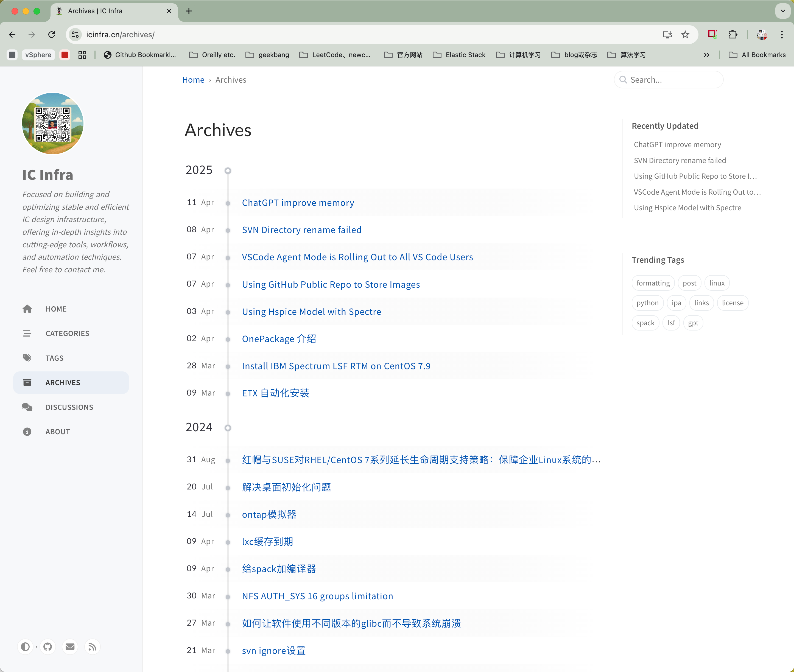This screenshot has width=794, height=672.
Task: Click the email envelope icon in sidebar footer
Action: tap(70, 646)
